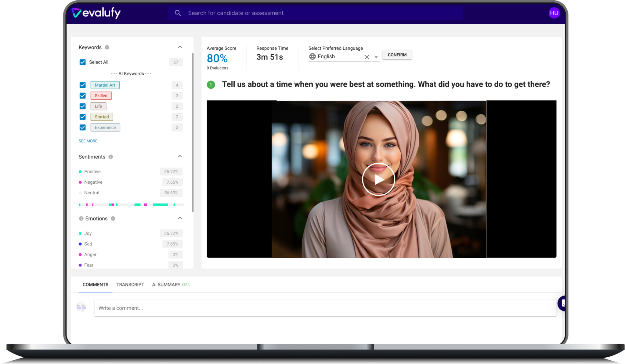Viewport: 625px width, 364px height.
Task: Open the preferred language dropdown arrow
Action: coord(376,57)
